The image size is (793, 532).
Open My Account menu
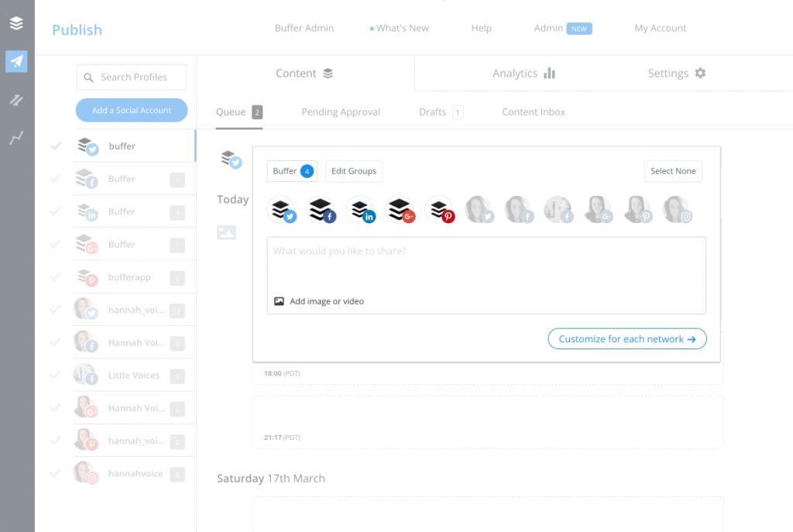(660, 29)
